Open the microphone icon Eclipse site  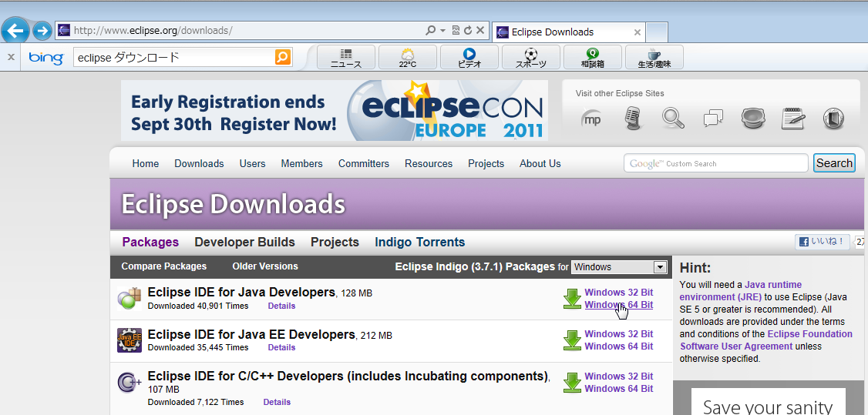tap(633, 119)
